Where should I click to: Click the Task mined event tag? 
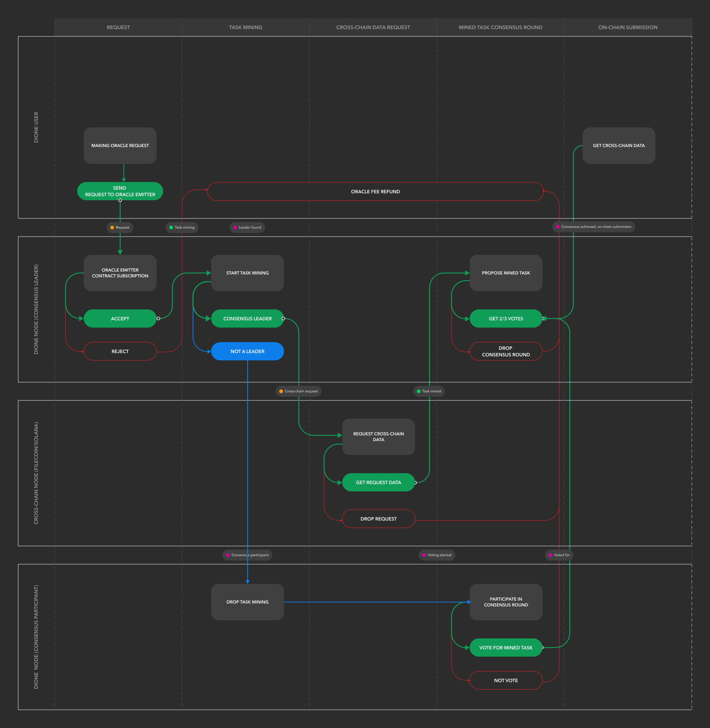click(x=429, y=391)
